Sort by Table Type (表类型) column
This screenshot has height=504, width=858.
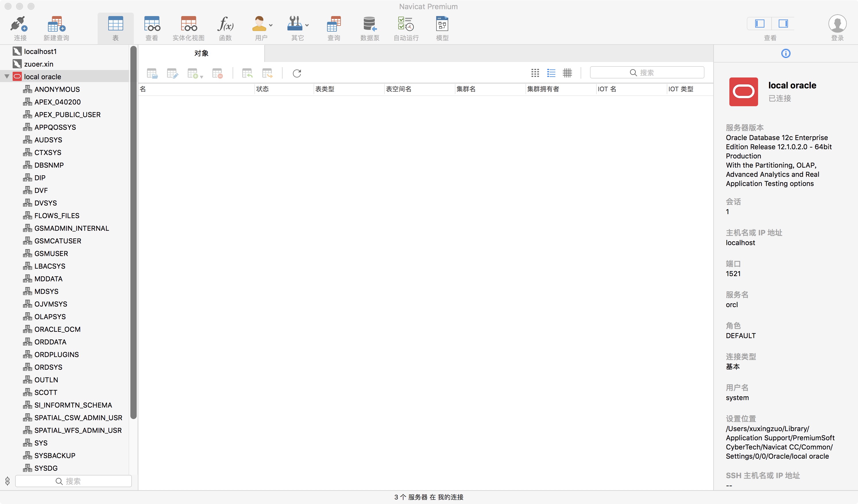[x=349, y=89]
